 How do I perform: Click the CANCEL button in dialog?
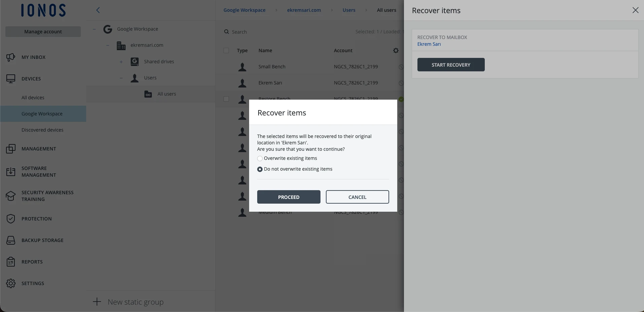coord(358,197)
